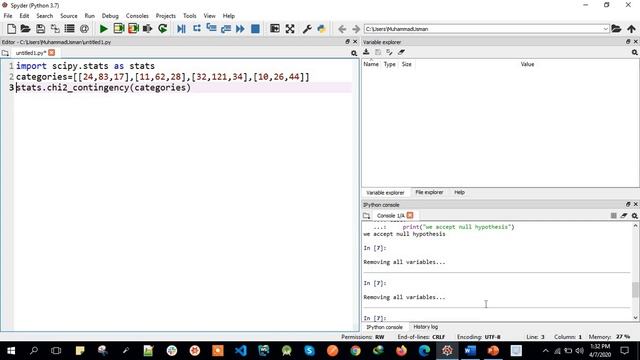Remove all variables with eraser icon
This screenshot has width=640, height=360.
[401, 52]
